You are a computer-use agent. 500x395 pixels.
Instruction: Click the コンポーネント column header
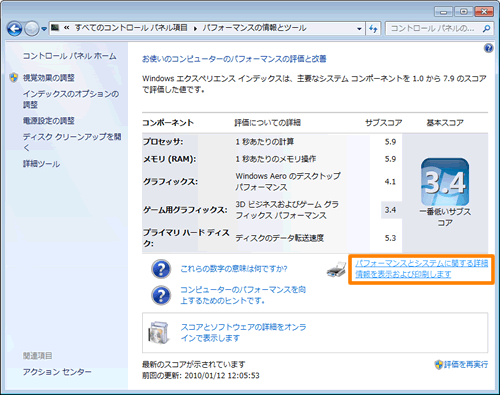[x=168, y=123]
